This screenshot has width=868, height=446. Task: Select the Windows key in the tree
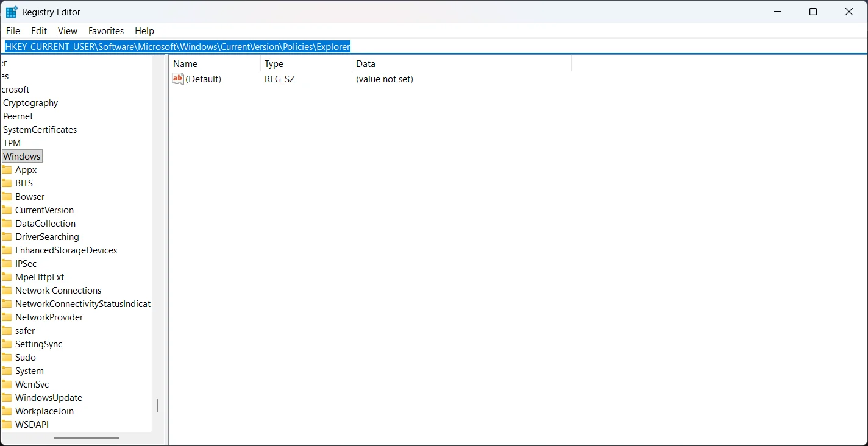[22, 156]
